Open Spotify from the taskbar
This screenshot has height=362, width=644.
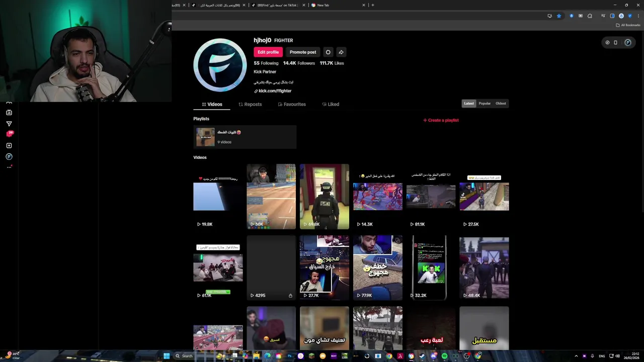click(x=444, y=356)
